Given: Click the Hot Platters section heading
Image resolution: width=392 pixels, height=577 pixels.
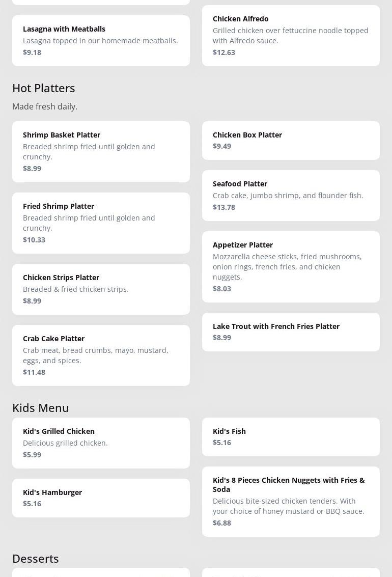Looking at the screenshot, I should tap(44, 88).
